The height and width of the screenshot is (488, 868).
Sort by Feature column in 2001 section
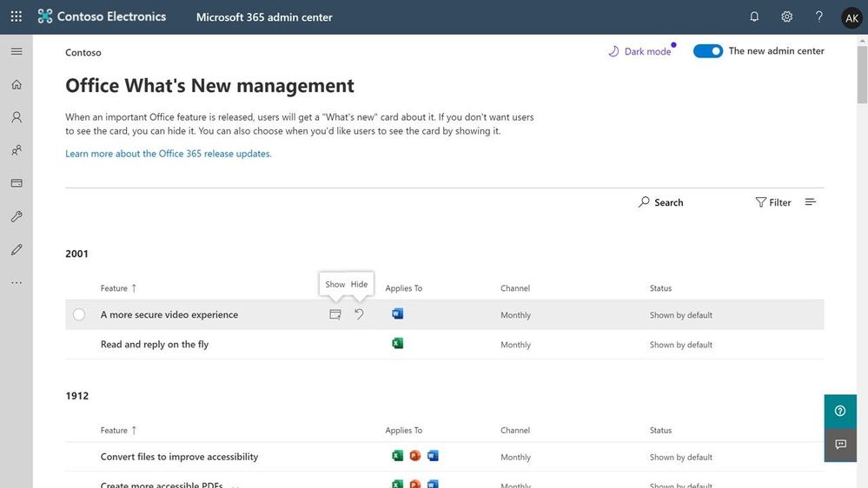(118, 288)
